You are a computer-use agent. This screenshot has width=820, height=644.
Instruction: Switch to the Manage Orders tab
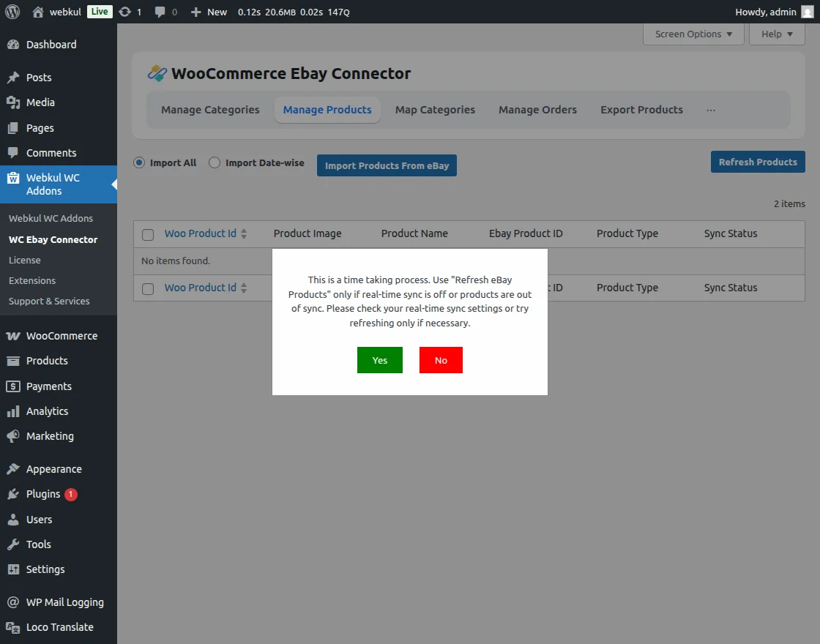537,110
